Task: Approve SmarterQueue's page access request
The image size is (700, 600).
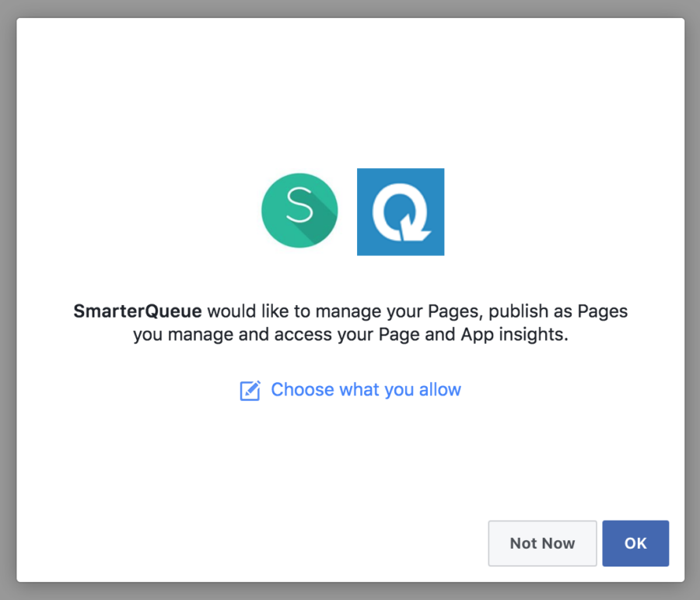Action: click(635, 543)
